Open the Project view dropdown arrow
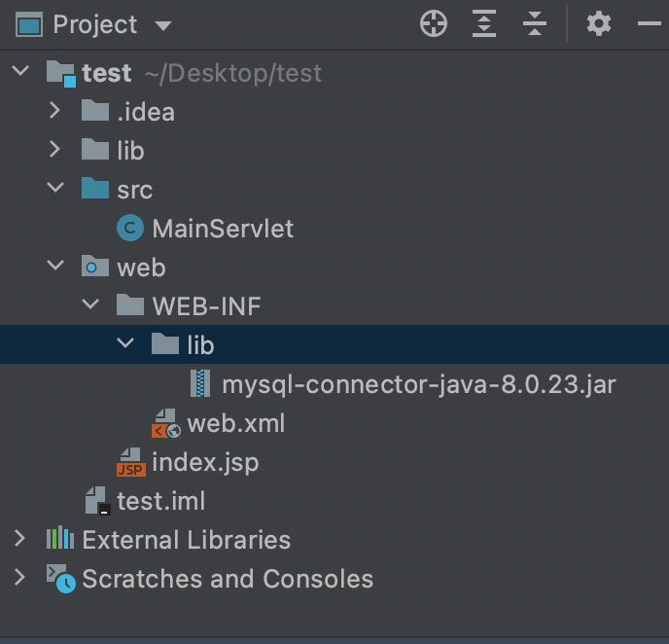The height and width of the screenshot is (644, 669). (163, 26)
